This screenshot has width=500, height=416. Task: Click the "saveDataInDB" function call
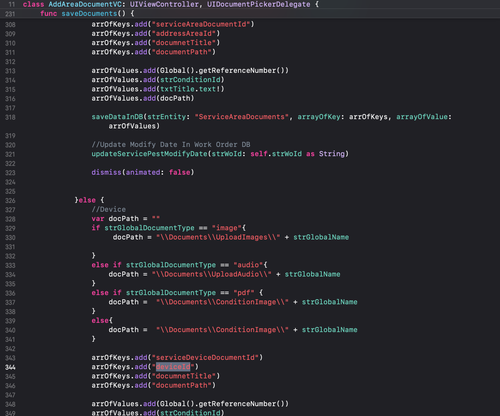pos(117,117)
